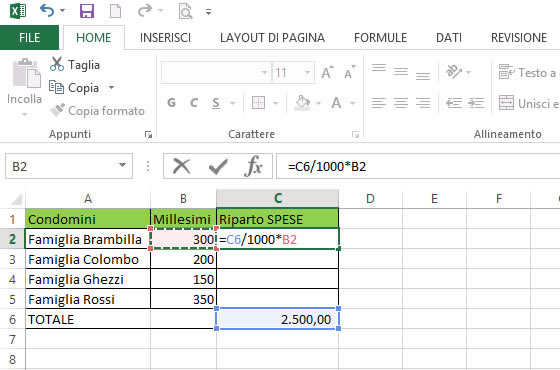Click the Taglia scissors icon
Screen dimensions: 560x370
tap(57, 64)
